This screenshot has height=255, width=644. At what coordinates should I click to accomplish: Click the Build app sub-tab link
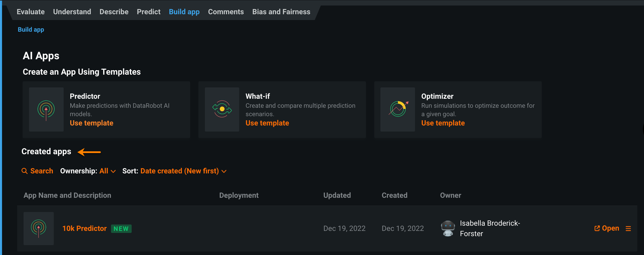point(31,30)
